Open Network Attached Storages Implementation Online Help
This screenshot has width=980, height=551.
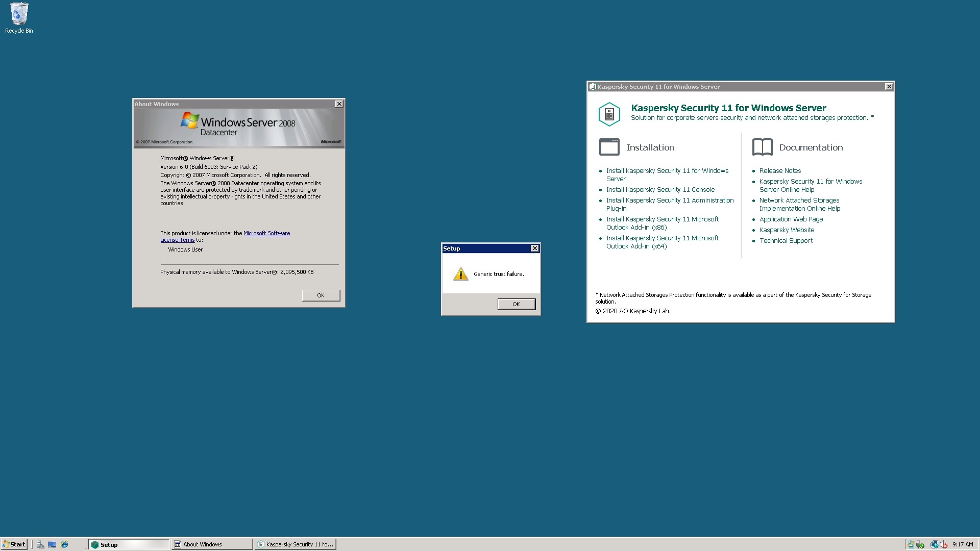pyautogui.click(x=800, y=204)
